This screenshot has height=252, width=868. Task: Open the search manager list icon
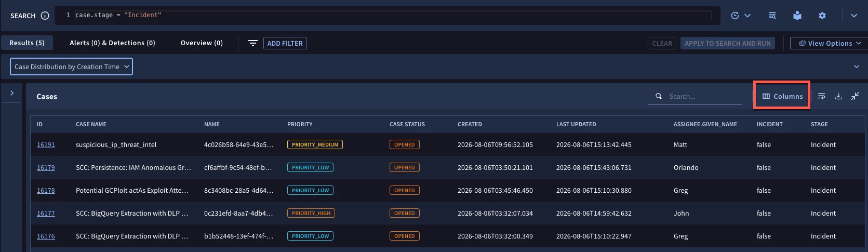coord(772,16)
